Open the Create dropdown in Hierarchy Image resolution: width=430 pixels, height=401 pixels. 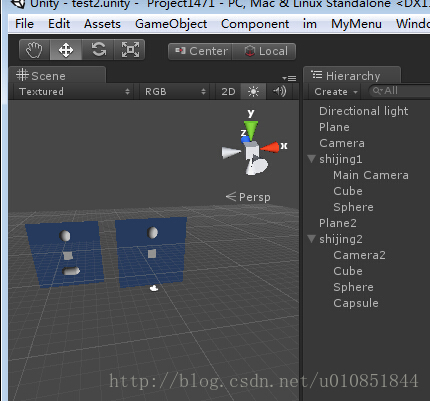click(x=336, y=92)
